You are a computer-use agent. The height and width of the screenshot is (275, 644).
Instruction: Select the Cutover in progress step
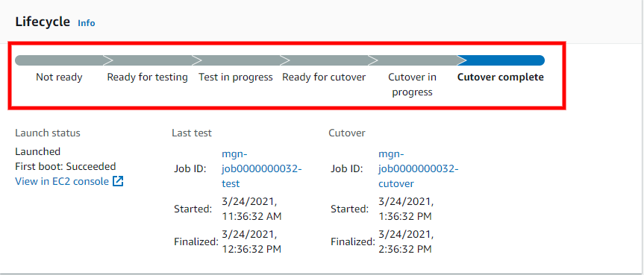pyautogui.click(x=413, y=84)
